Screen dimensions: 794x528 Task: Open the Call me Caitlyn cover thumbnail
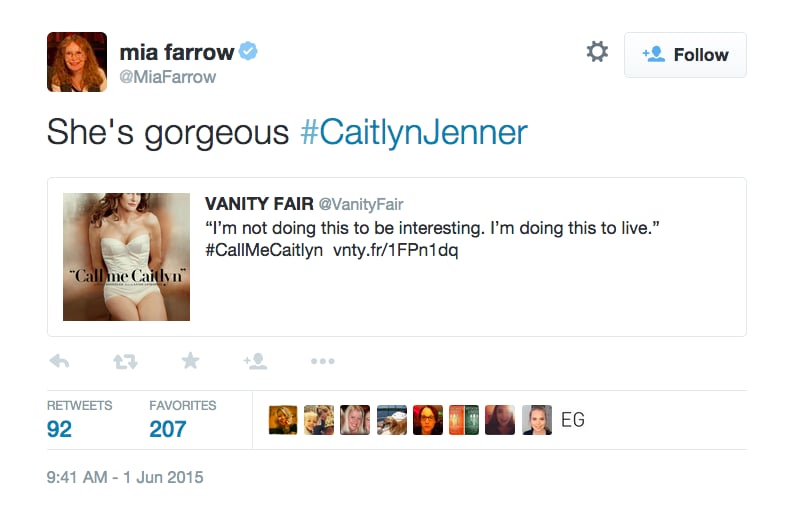(127, 257)
